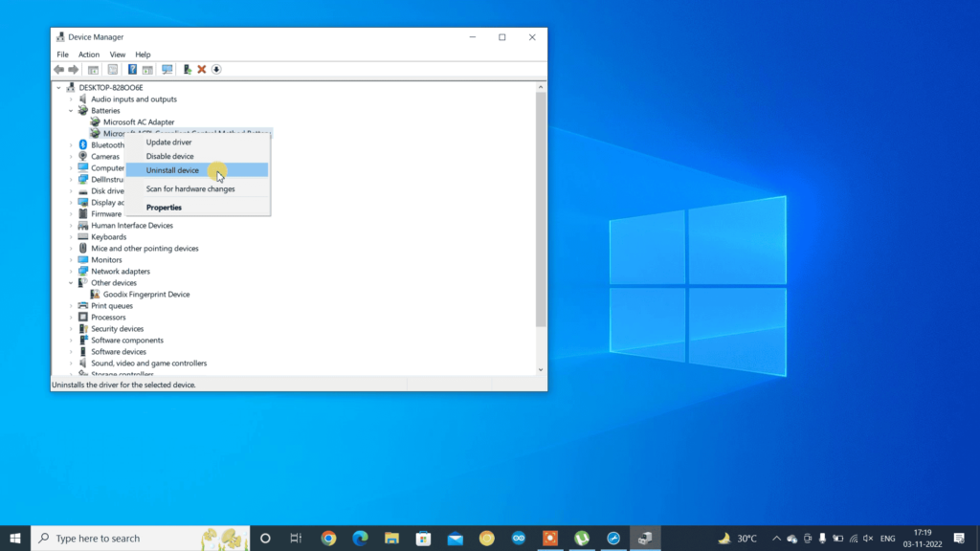Image resolution: width=980 pixels, height=551 pixels.
Task: Open the uTorrent icon on the taskbar
Action: coord(582,538)
